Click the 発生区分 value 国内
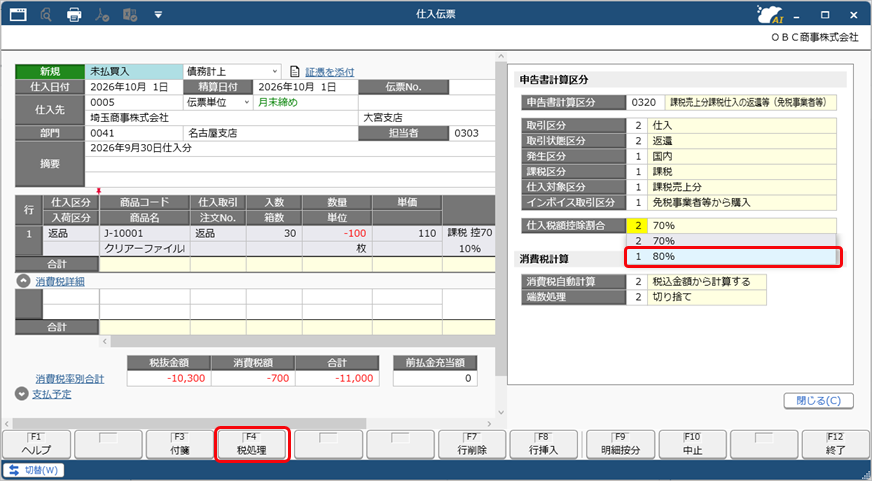Viewport: 872px width, 481px height. tap(742, 157)
